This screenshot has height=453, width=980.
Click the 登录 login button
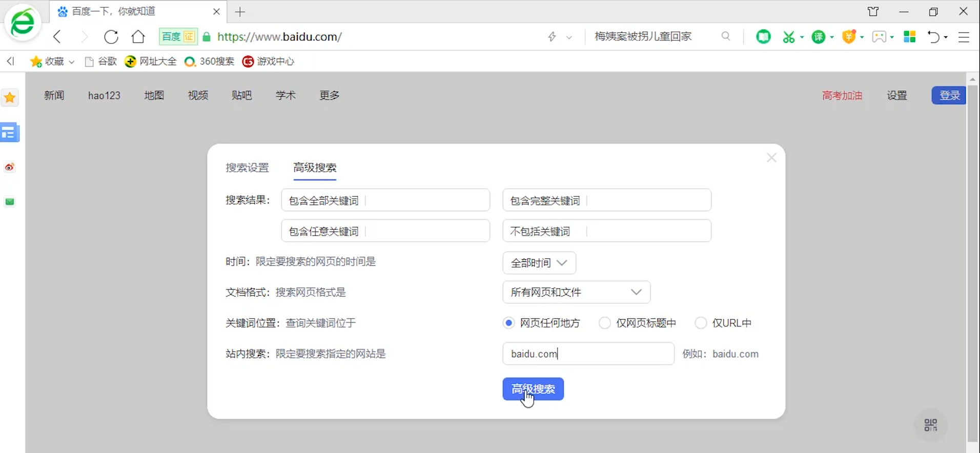(x=949, y=95)
